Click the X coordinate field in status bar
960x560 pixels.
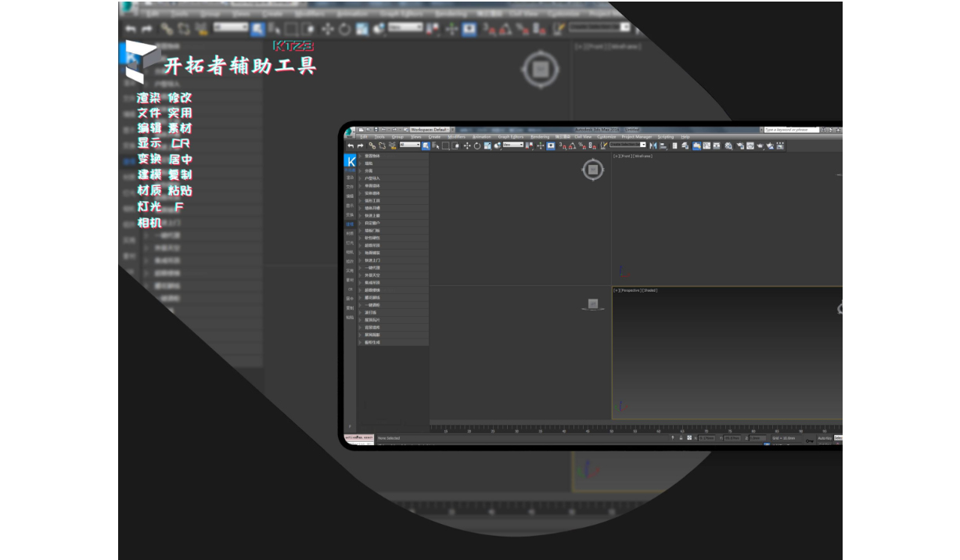(707, 438)
